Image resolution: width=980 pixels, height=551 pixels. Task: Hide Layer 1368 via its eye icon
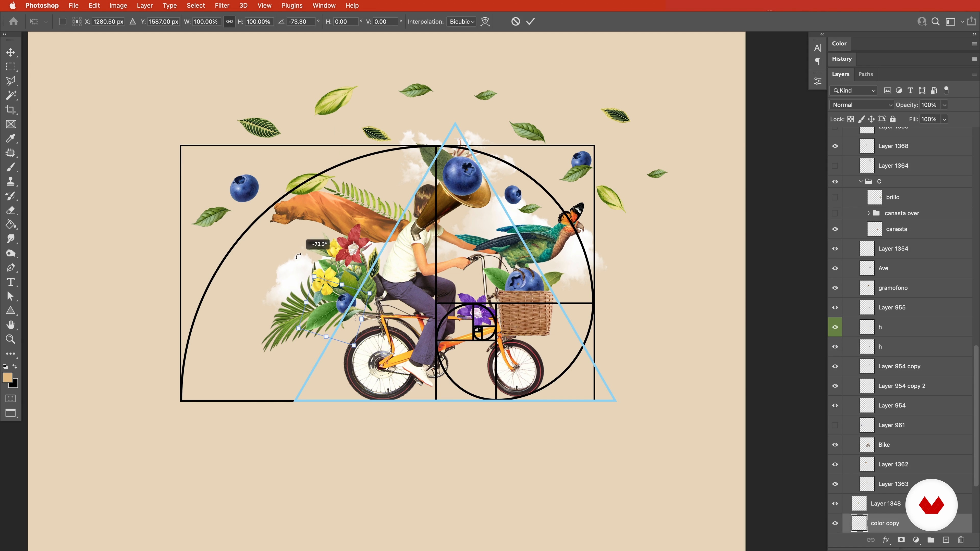point(835,146)
